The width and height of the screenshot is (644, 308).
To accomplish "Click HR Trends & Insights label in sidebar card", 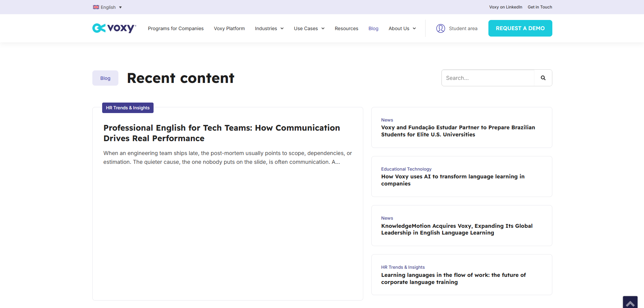I will (403, 267).
